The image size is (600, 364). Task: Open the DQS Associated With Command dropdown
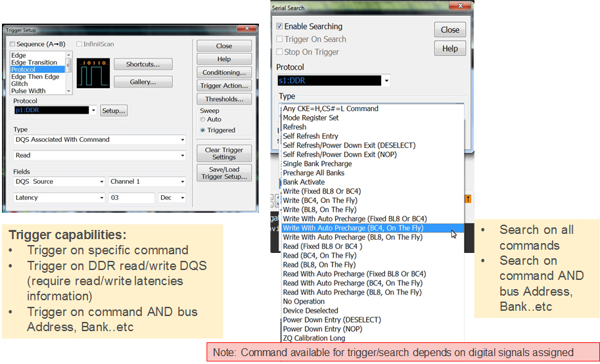[181, 140]
